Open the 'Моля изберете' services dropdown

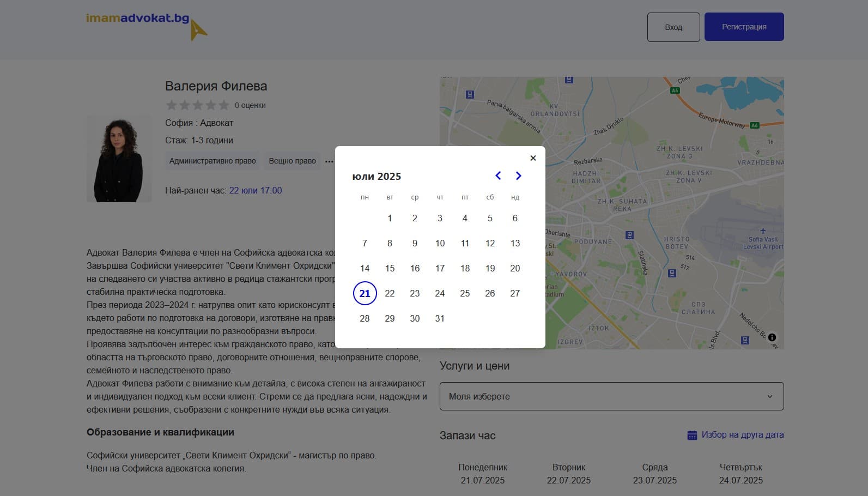pos(611,396)
